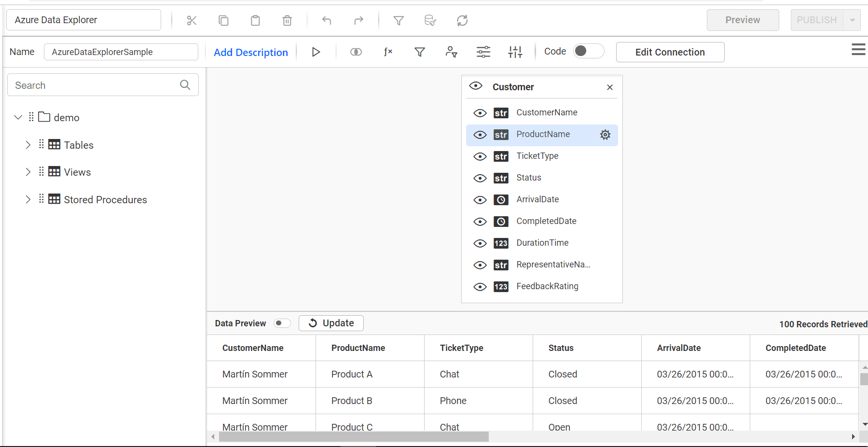Select the demo folder tree item
Screen dimensions: 868x447
(67, 118)
